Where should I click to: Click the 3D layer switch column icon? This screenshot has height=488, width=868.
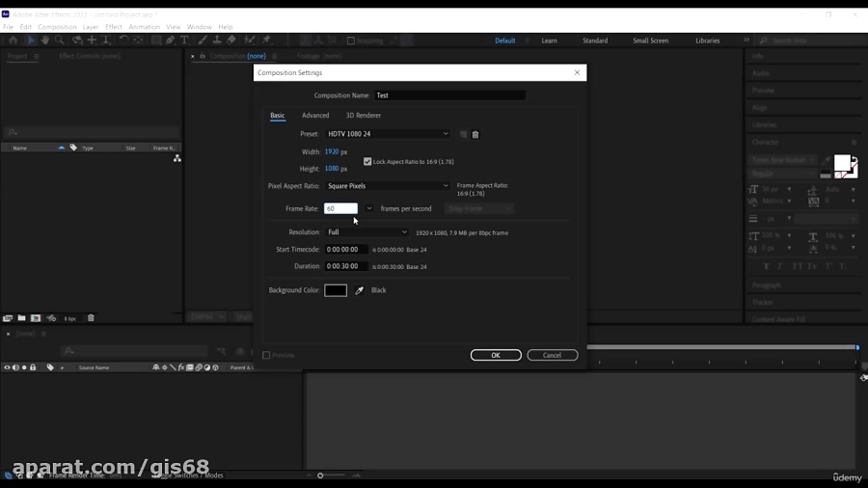[x=215, y=367]
